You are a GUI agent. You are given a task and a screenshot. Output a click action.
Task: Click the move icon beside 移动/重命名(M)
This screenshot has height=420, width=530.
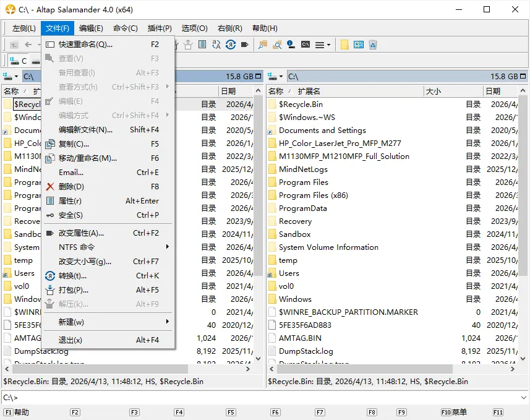[x=50, y=158]
